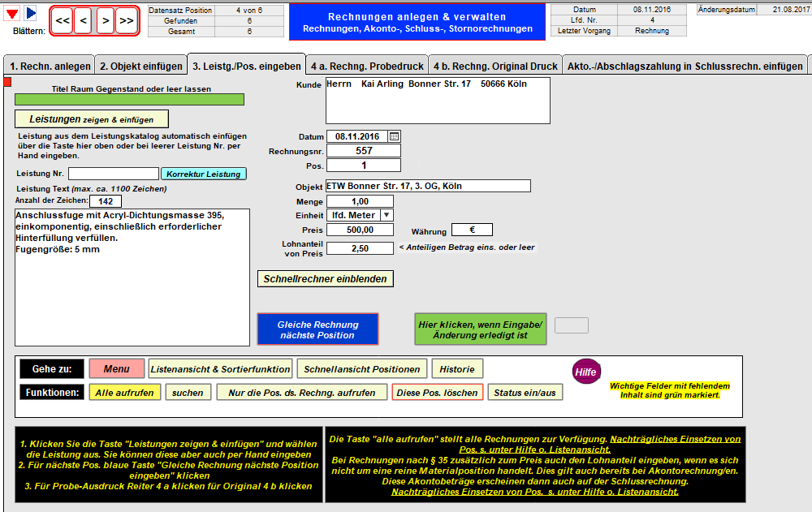The width and height of the screenshot is (812, 512).
Task: Click into the Leistung Text area
Action: click(x=132, y=278)
